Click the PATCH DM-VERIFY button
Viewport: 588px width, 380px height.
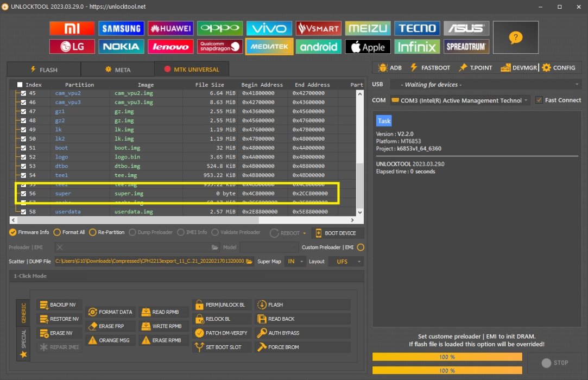pyautogui.click(x=222, y=333)
